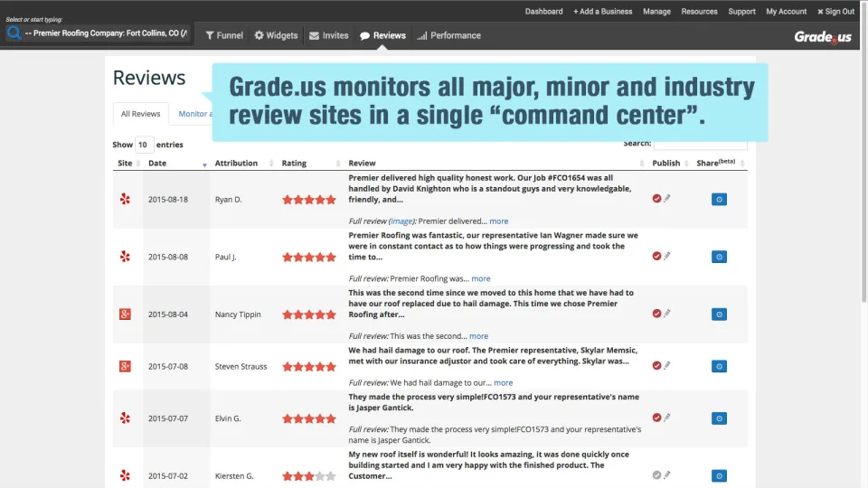The height and width of the screenshot is (488, 868).
Task: Edit Ryan D. review with pencil icon
Action: click(x=667, y=198)
